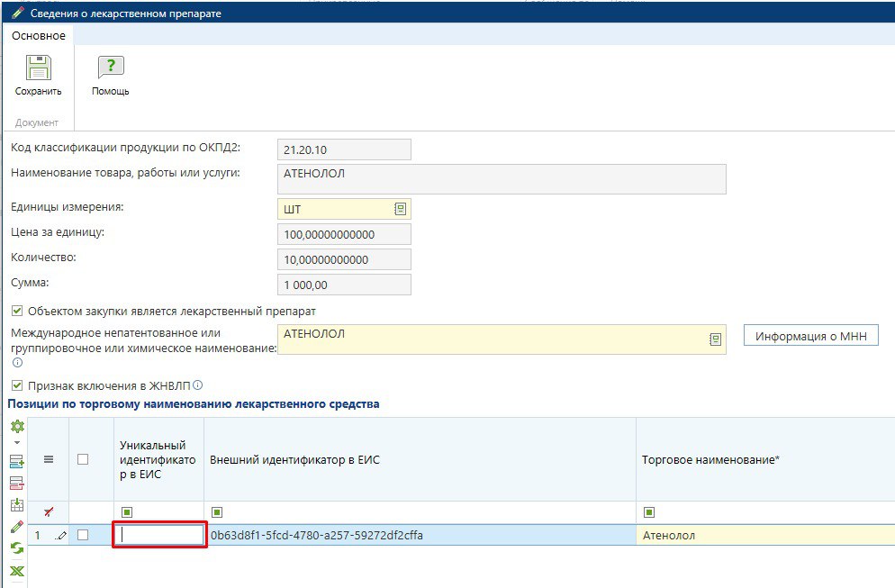Screen dimensions: 895x588
Task: Tick the checkbox for row 1
Action: click(83, 536)
